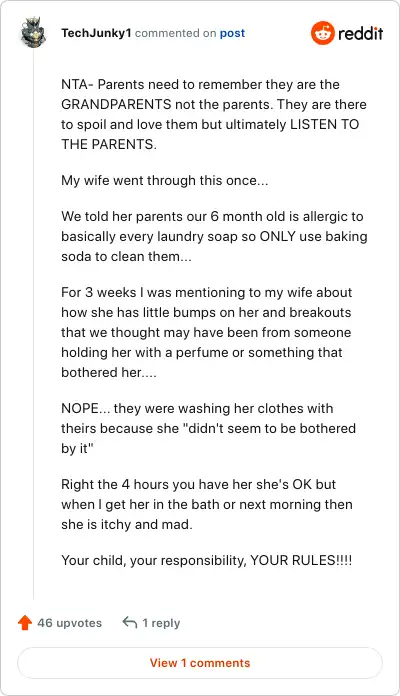Open TechJunky1's avatar image
The width and height of the screenshot is (400, 696).
(33, 32)
